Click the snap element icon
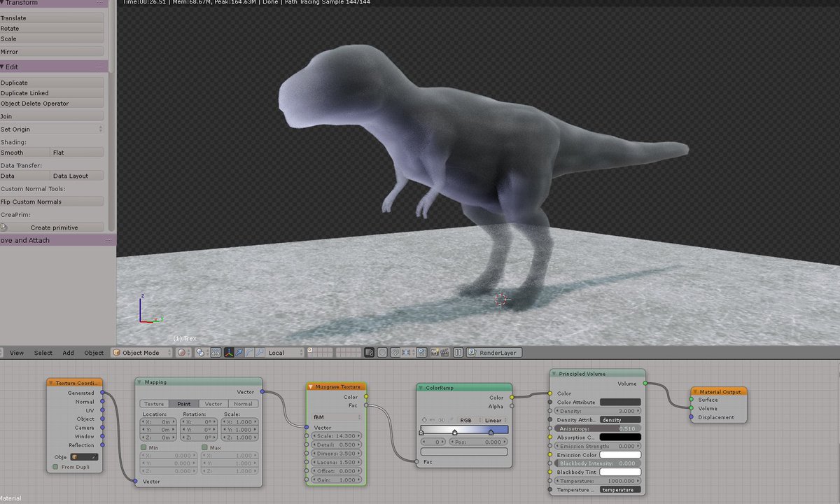The height and width of the screenshot is (504, 840). point(406,353)
